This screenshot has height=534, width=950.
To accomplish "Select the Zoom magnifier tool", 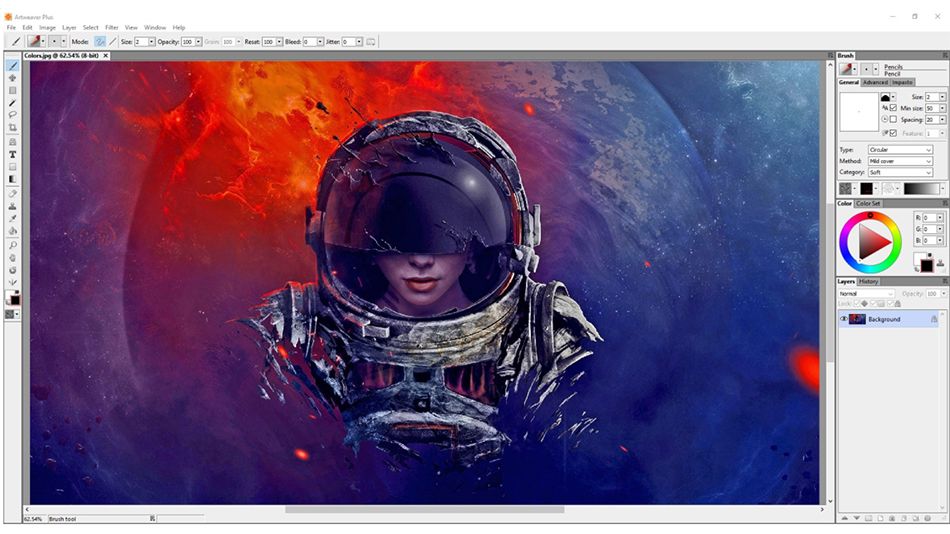I will [x=12, y=245].
